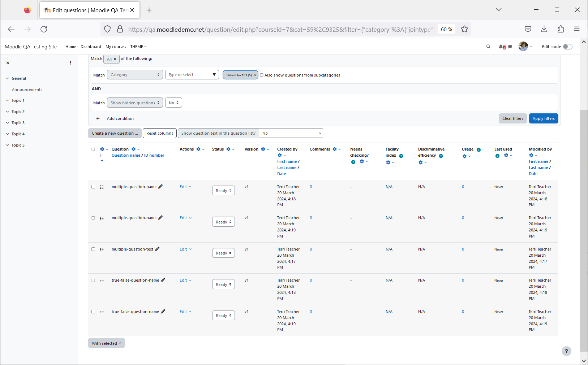Image resolution: width=588 pixels, height=365 pixels.
Task: Click help icon beside Discriminative efficiency
Action: pos(441,156)
